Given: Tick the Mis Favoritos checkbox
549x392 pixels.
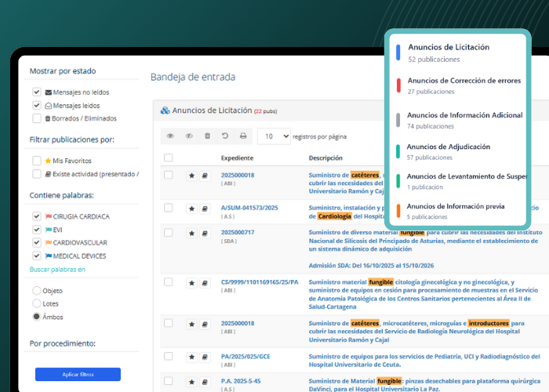Looking at the screenshot, I should pyautogui.click(x=37, y=161).
